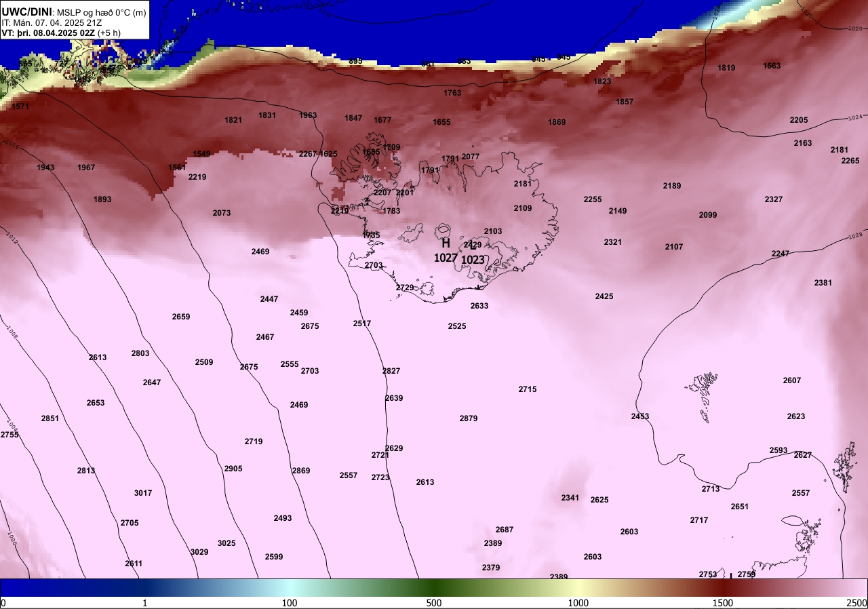The width and height of the screenshot is (868, 609).
Task: Click the height value 1847
Action: pos(353,118)
